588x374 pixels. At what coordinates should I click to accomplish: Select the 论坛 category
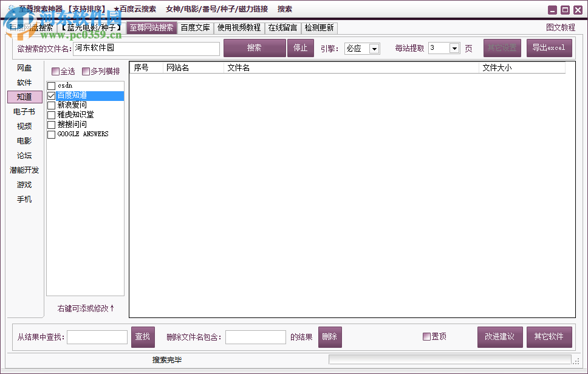coord(24,156)
